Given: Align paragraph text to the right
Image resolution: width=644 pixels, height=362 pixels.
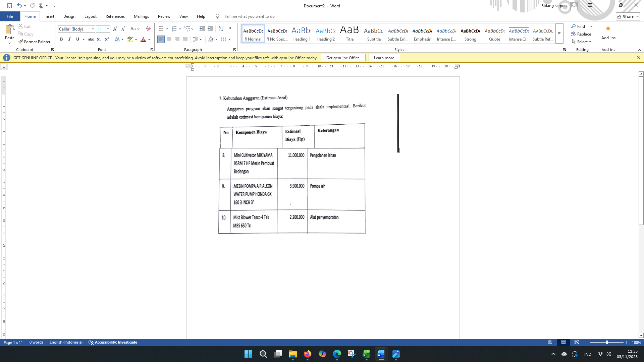Looking at the screenshot, I should tap(177, 40).
